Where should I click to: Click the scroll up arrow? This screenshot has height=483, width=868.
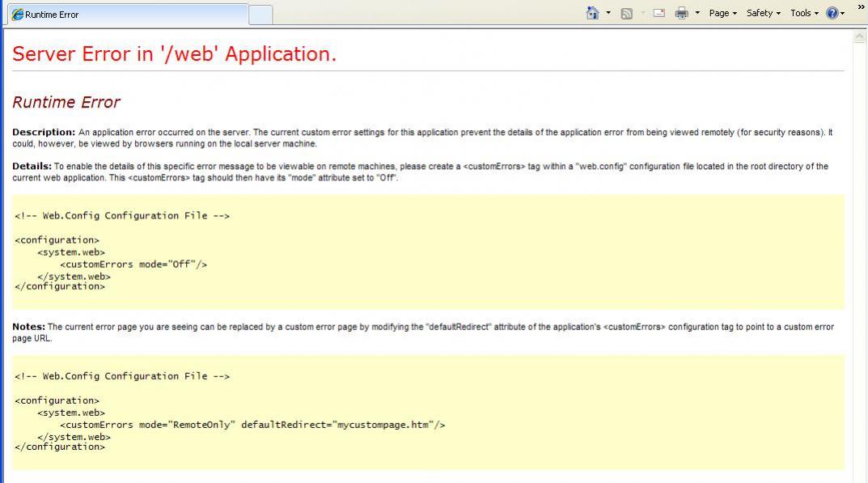coord(860,36)
